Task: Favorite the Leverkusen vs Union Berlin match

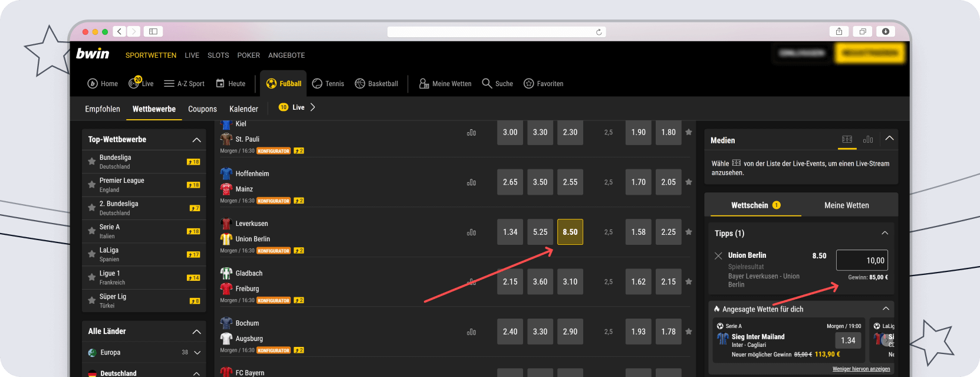Action: pyautogui.click(x=689, y=232)
